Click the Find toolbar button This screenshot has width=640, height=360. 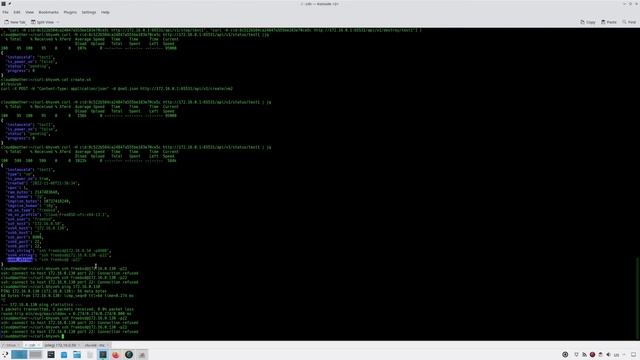(x=629, y=22)
